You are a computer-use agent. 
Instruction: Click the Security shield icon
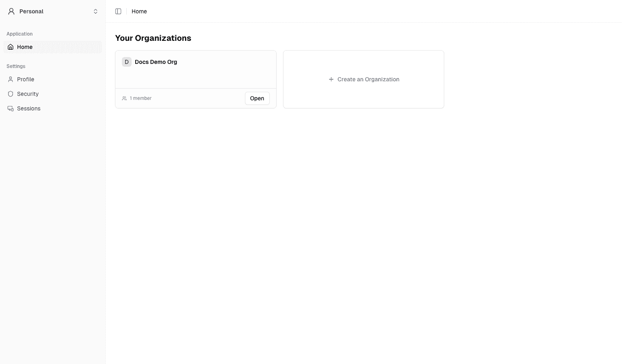(x=11, y=94)
